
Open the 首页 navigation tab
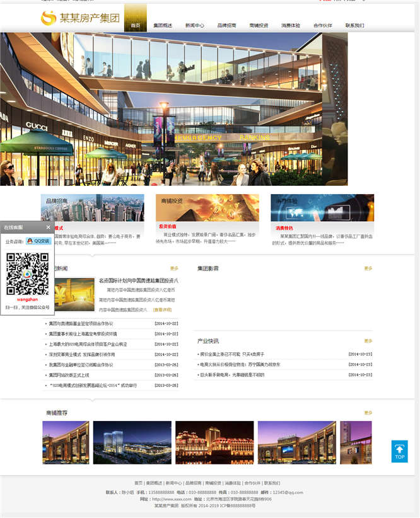(135, 25)
